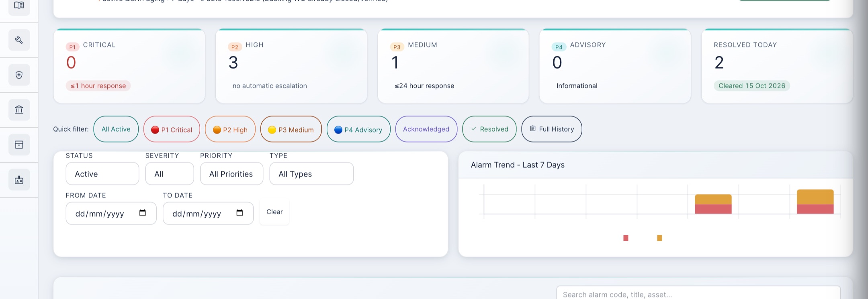Select the ID badge sidebar icon
This screenshot has width=868, height=299.
(x=19, y=180)
